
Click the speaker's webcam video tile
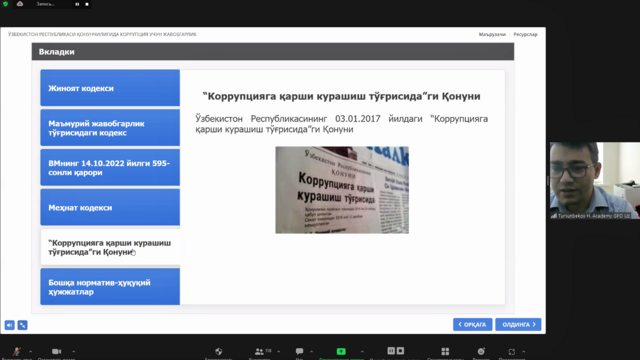(x=595, y=180)
